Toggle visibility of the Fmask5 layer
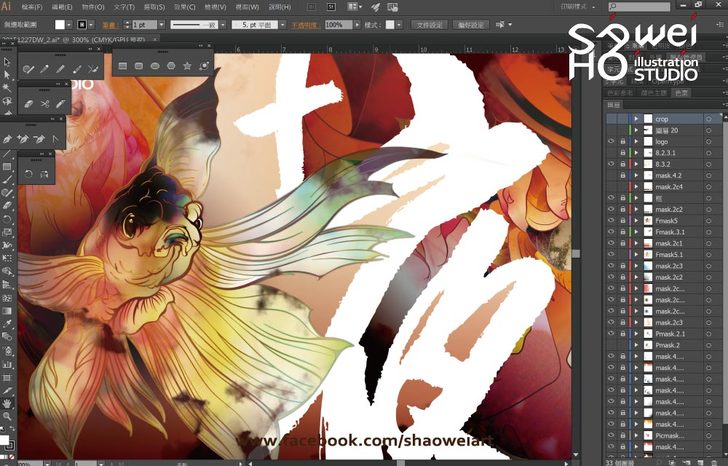 point(611,220)
